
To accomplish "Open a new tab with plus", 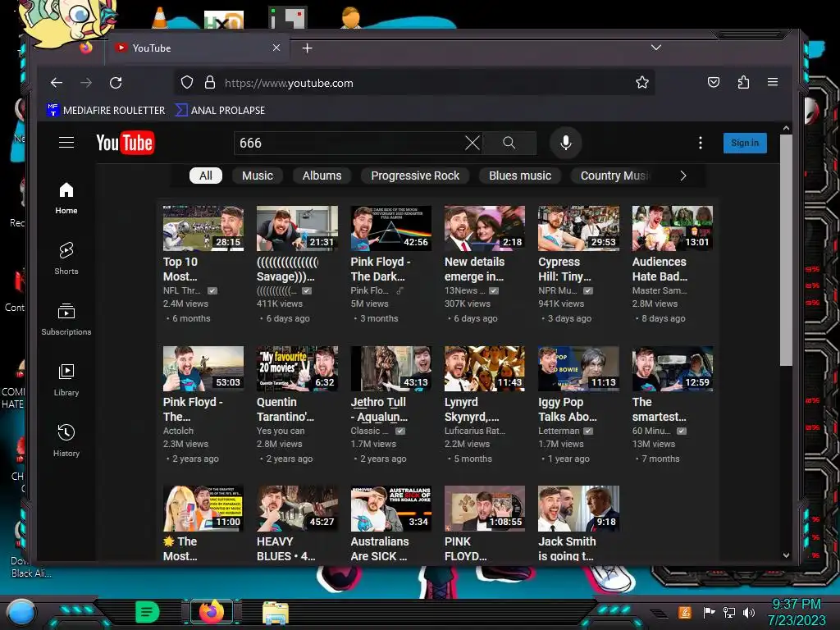I will (x=307, y=48).
